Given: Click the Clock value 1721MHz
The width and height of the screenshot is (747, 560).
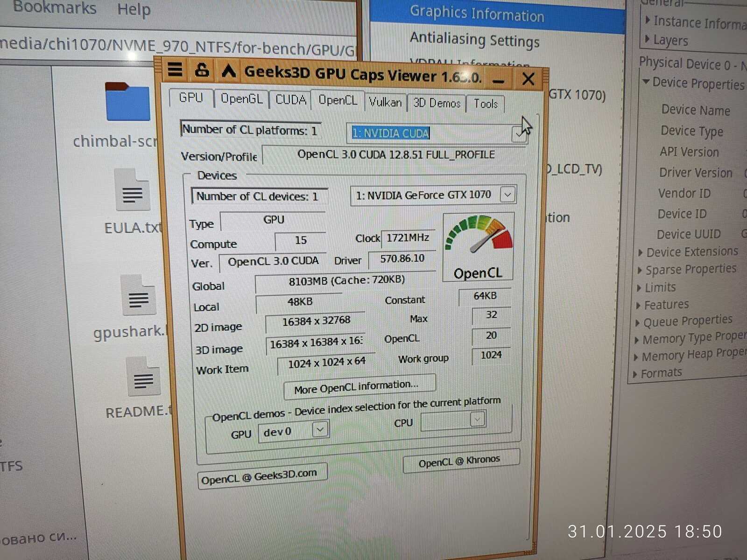Looking at the screenshot, I should point(408,238).
